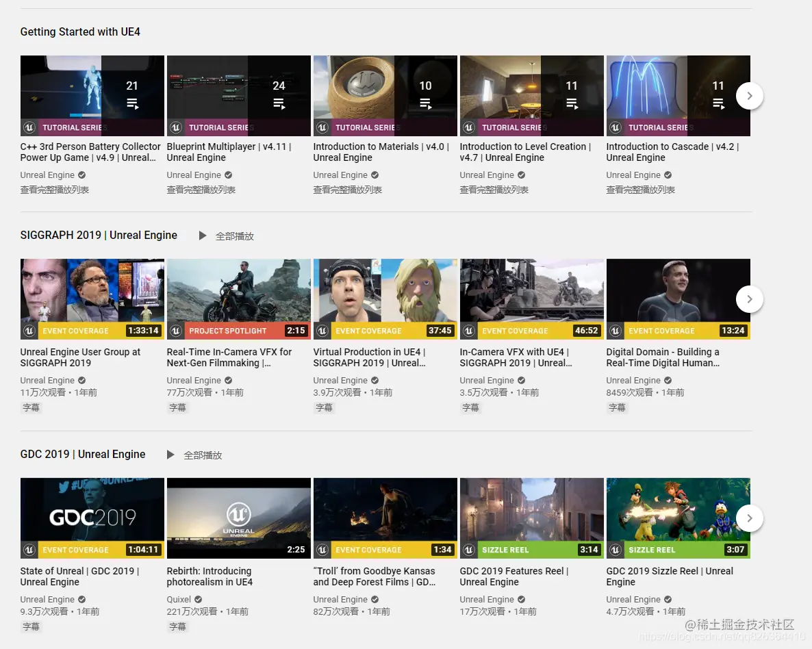The width and height of the screenshot is (812, 649).
Task: Open Digital Domain Digital Human video thumbnail
Action: [x=678, y=299]
